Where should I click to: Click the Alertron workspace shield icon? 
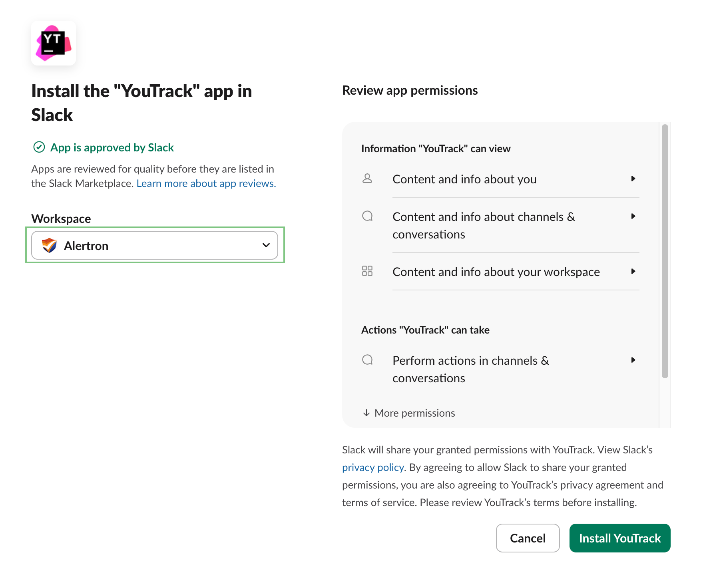50,245
